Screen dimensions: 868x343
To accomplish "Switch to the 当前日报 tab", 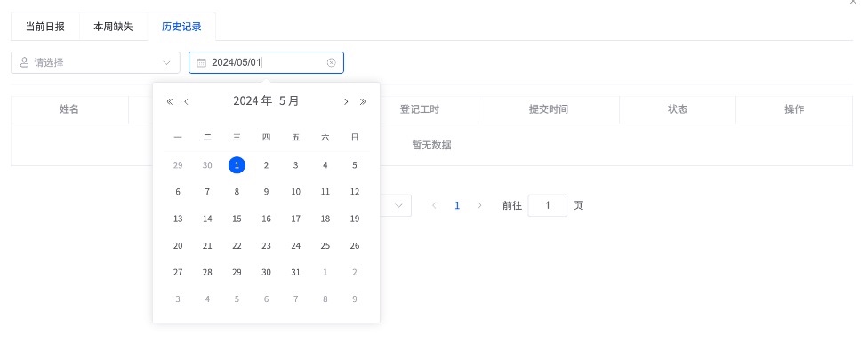I will click(x=45, y=27).
